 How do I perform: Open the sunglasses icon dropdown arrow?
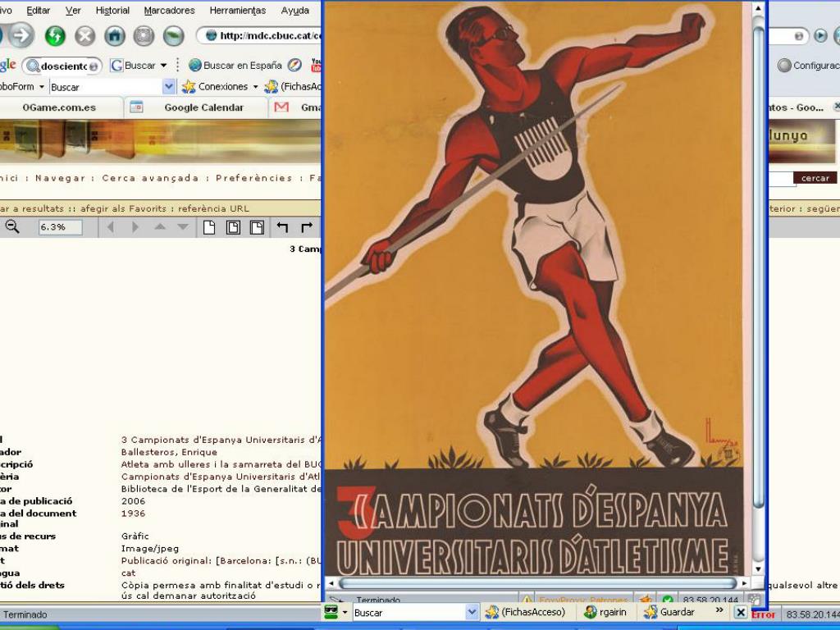pyautogui.click(x=345, y=612)
